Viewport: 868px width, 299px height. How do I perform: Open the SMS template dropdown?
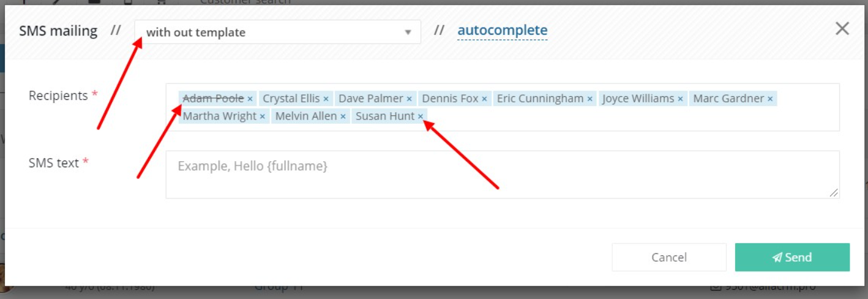[x=278, y=32]
